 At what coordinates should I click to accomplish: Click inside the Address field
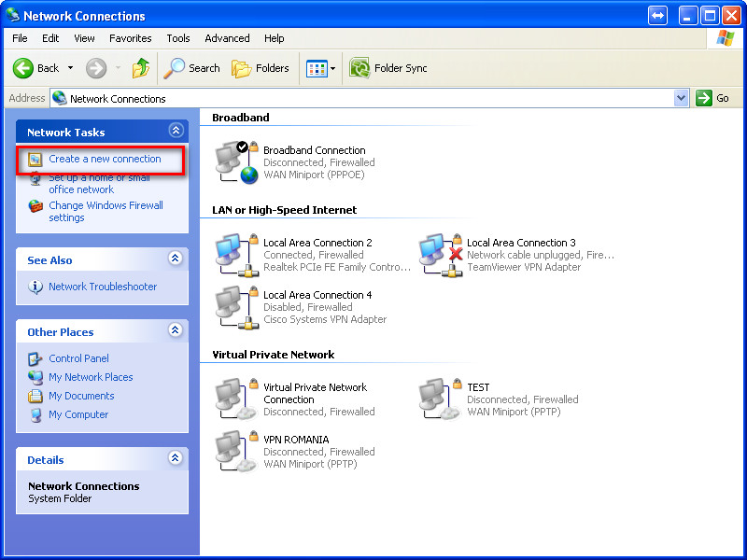click(x=369, y=98)
